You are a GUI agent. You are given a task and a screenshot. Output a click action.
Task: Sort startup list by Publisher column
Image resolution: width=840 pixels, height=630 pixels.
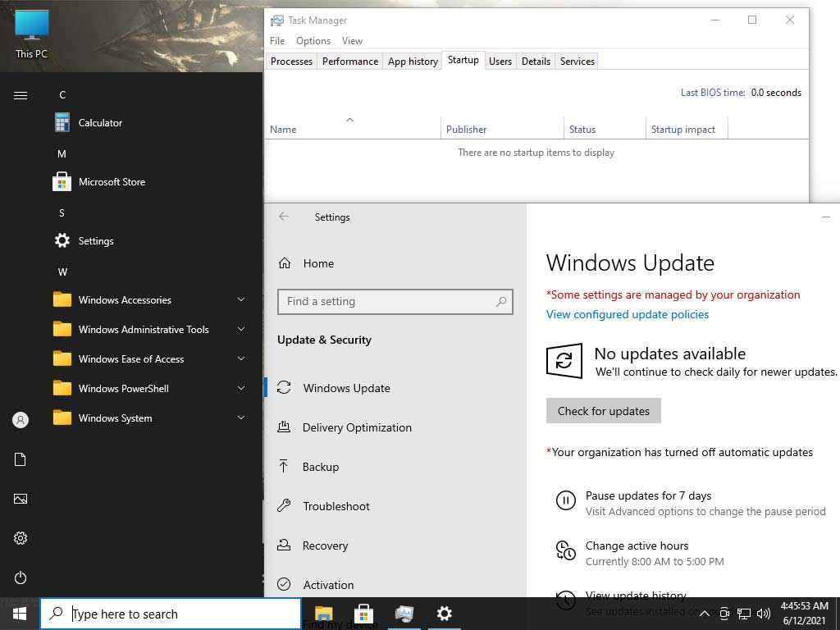point(502,129)
